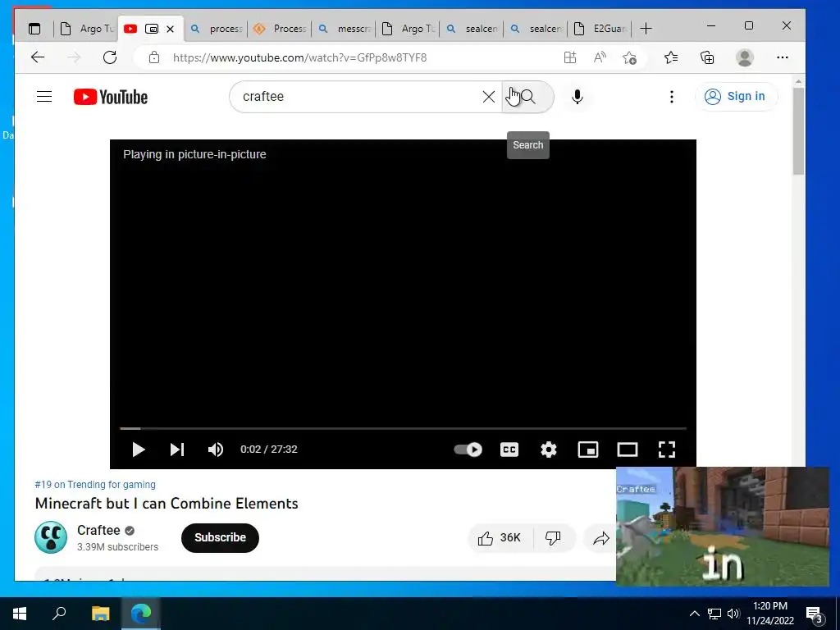The height and width of the screenshot is (630, 840).
Task: Share the video arrow icon
Action: (x=601, y=538)
